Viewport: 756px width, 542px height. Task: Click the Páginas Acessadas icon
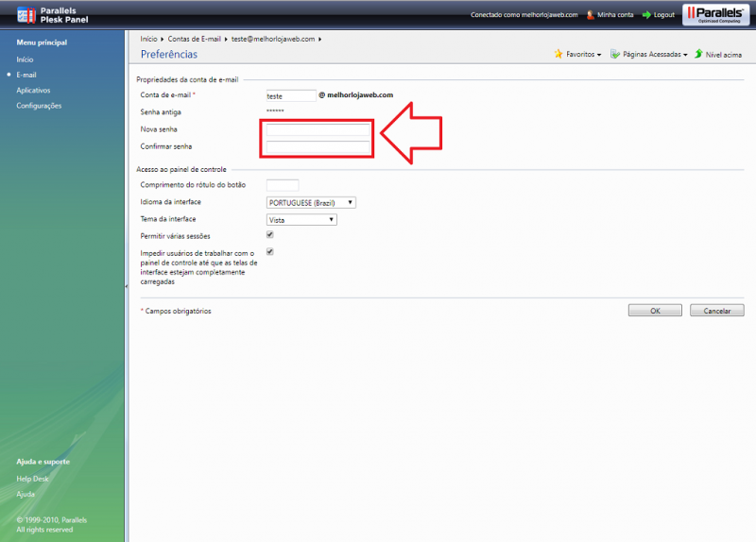(615, 54)
